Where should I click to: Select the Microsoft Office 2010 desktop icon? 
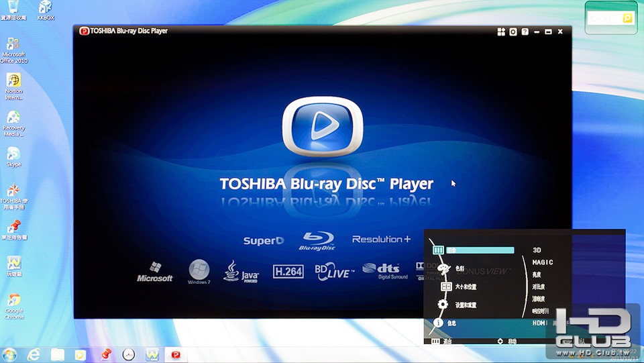tap(13, 50)
